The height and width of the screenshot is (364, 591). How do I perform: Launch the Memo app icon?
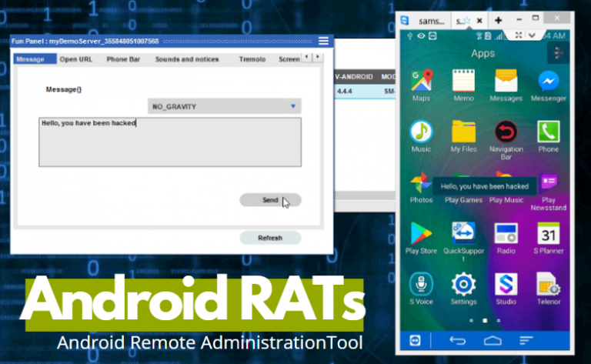pos(463,80)
